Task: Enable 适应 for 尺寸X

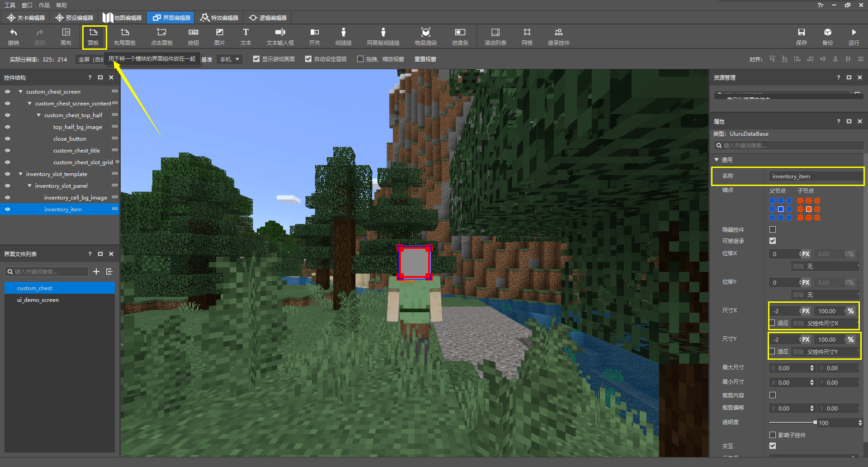Action: click(x=773, y=323)
